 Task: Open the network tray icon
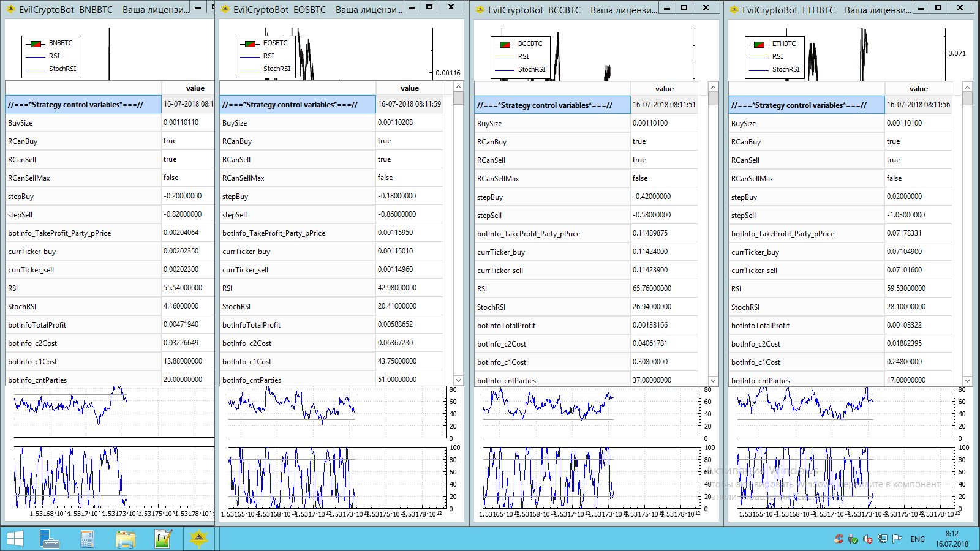coord(883,539)
